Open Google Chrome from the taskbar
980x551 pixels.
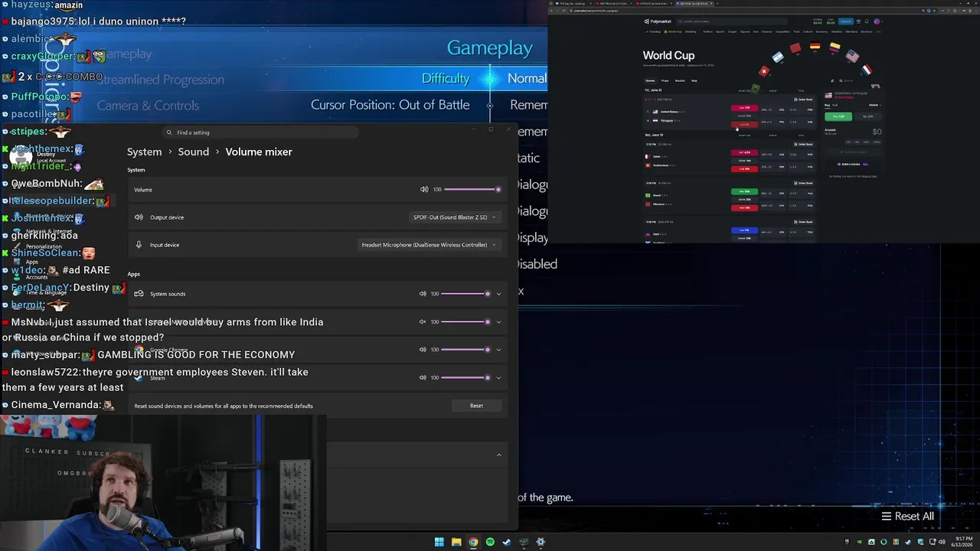coord(473,542)
